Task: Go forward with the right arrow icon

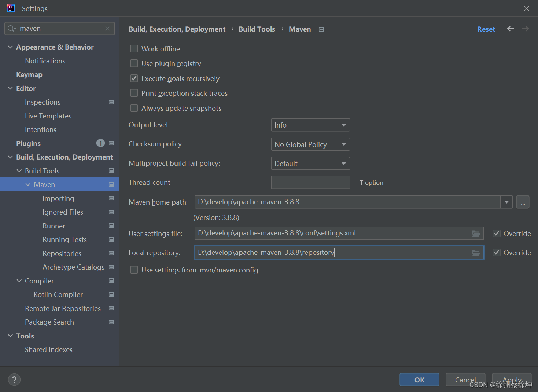Action: (526, 29)
